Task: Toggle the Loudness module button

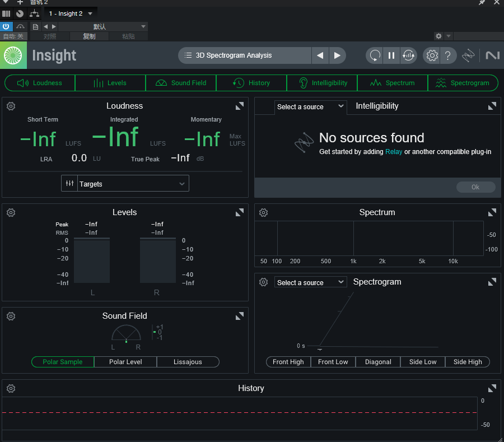Action: (40, 83)
